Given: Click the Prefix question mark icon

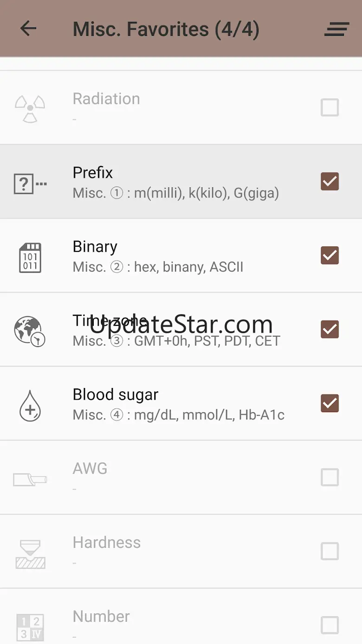Looking at the screenshot, I should coord(30,184).
